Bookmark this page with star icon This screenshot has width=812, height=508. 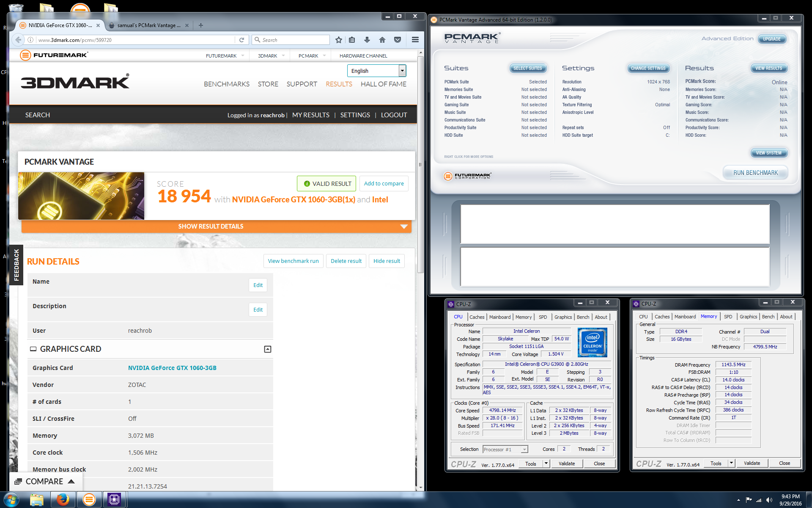338,40
